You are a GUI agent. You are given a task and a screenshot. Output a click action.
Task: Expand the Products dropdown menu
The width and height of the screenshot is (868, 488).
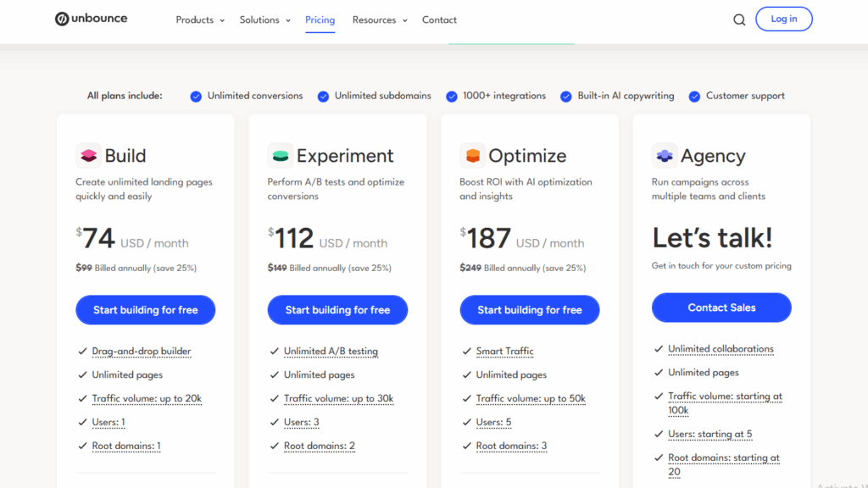coord(200,20)
